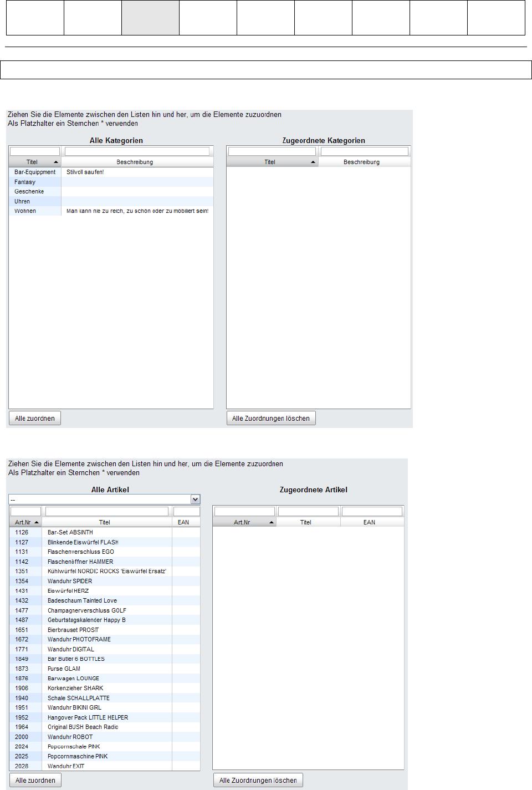Click the long empty bar below the tabs
The height and width of the screenshot is (790, 532).
(266, 70)
